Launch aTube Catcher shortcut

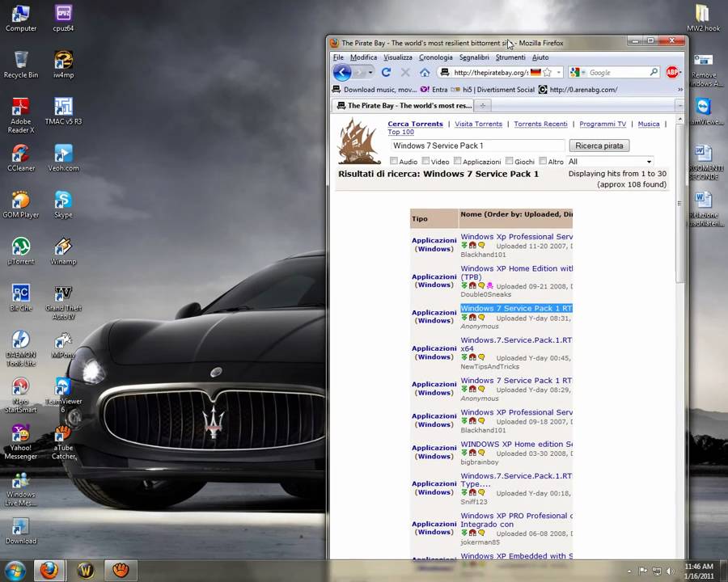point(63,442)
